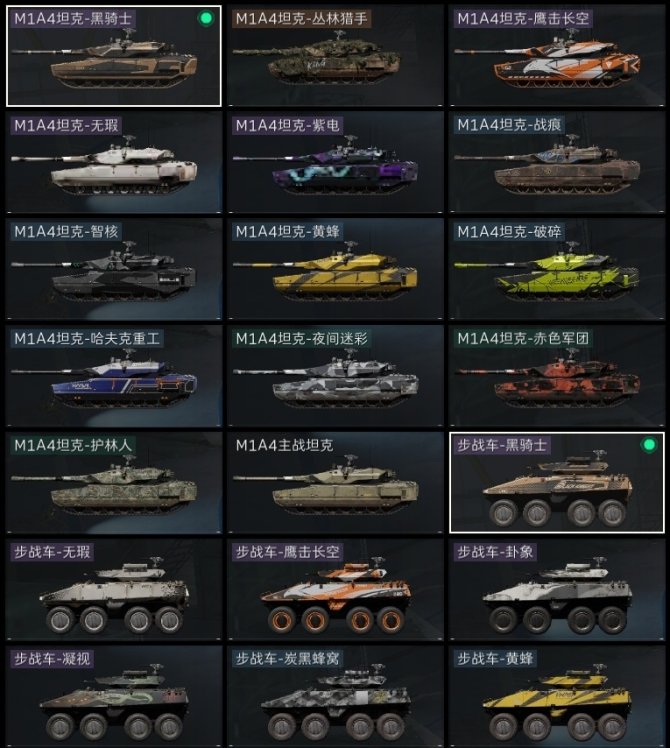Click the green equipped dot on 步战车-黑骑士

(649, 445)
